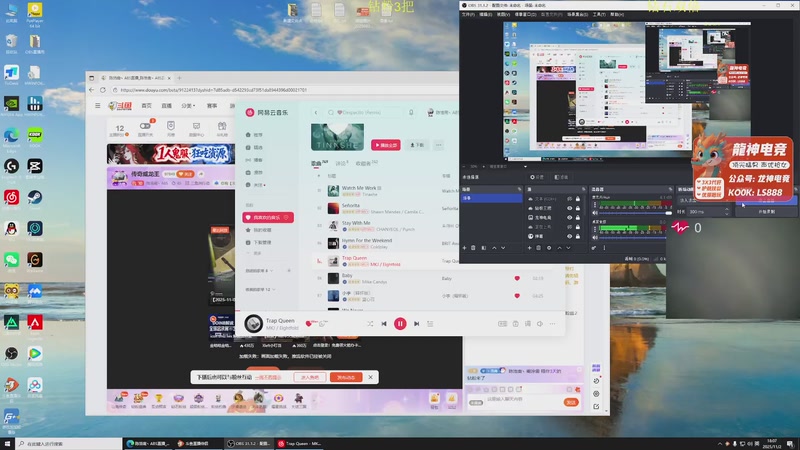Screen dimensions: 800x450
Task: Focus the NetEase Music search box
Action: 365,112
